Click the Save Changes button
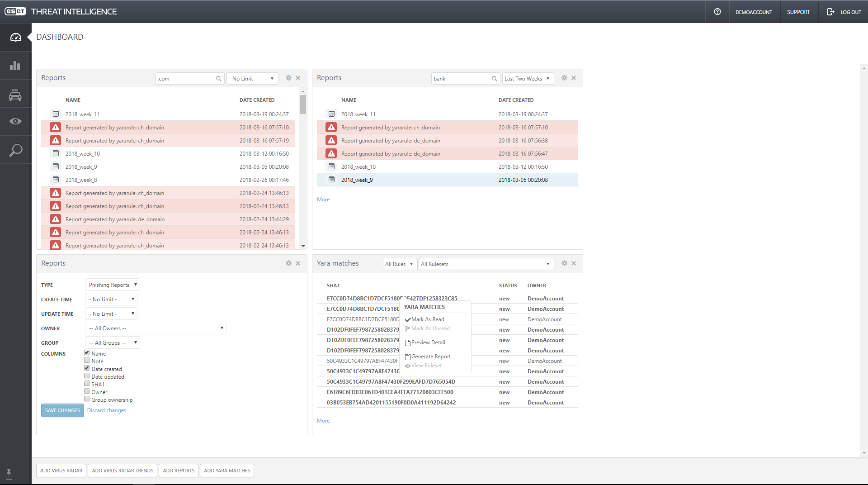This screenshot has width=868, height=485. tap(62, 410)
